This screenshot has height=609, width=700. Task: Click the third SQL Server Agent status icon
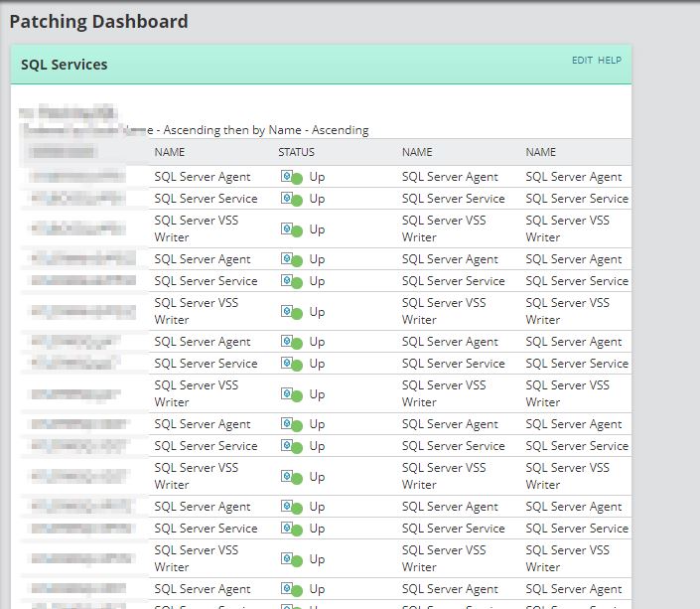point(292,343)
